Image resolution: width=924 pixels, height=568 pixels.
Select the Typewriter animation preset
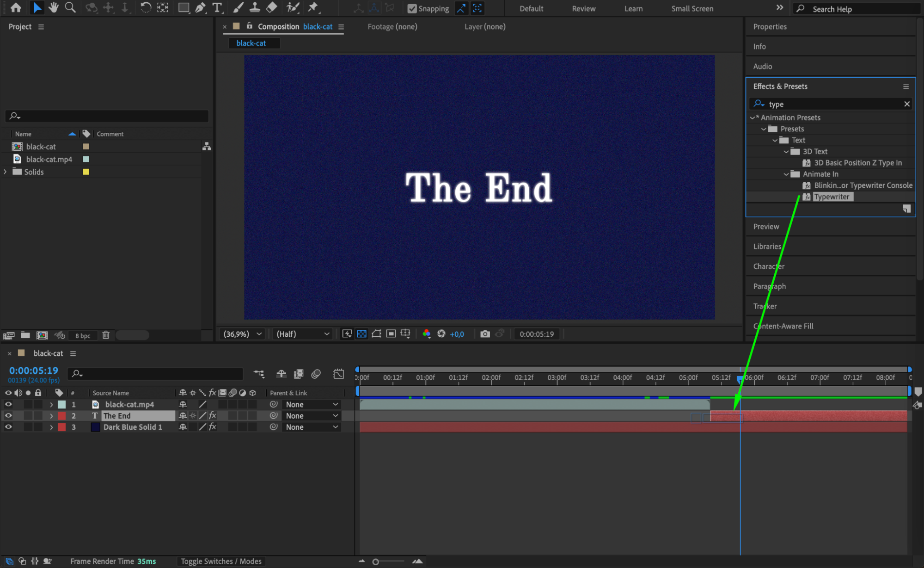pyautogui.click(x=831, y=197)
